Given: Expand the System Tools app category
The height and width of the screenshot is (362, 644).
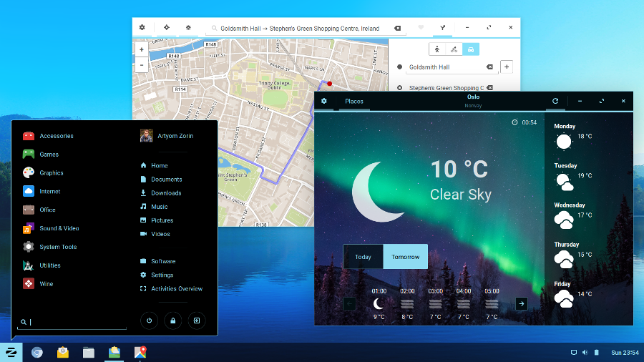Looking at the screenshot, I should (57, 247).
